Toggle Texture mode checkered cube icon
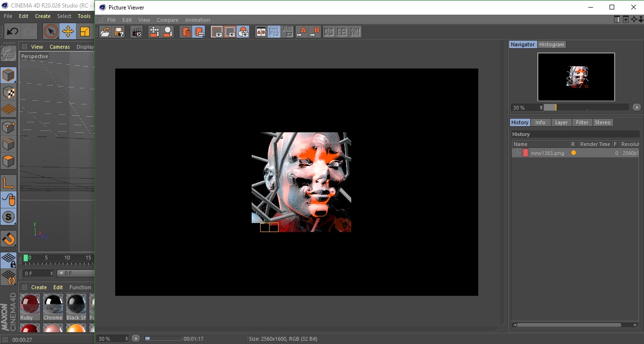 pos(8,92)
